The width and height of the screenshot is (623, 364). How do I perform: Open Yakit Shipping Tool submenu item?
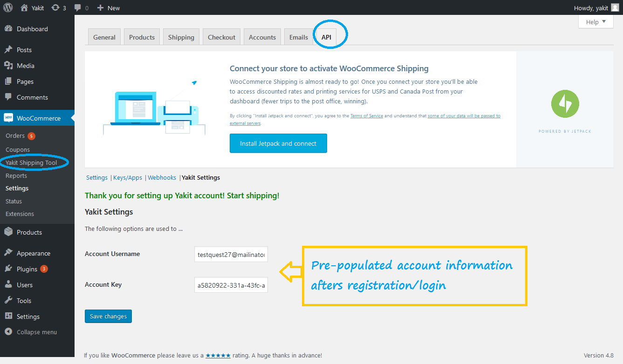tap(31, 162)
